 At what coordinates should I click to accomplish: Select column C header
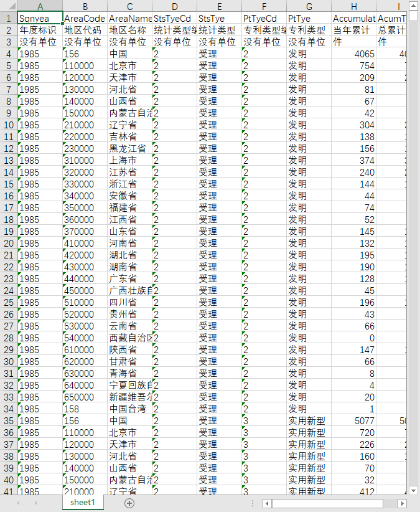(130, 6)
